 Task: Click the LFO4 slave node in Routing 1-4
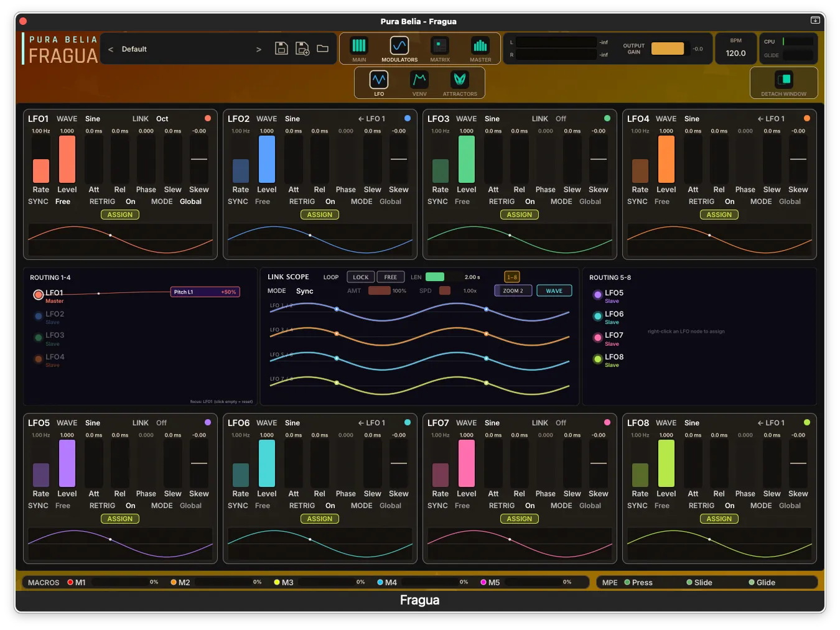click(x=39, y=359)
